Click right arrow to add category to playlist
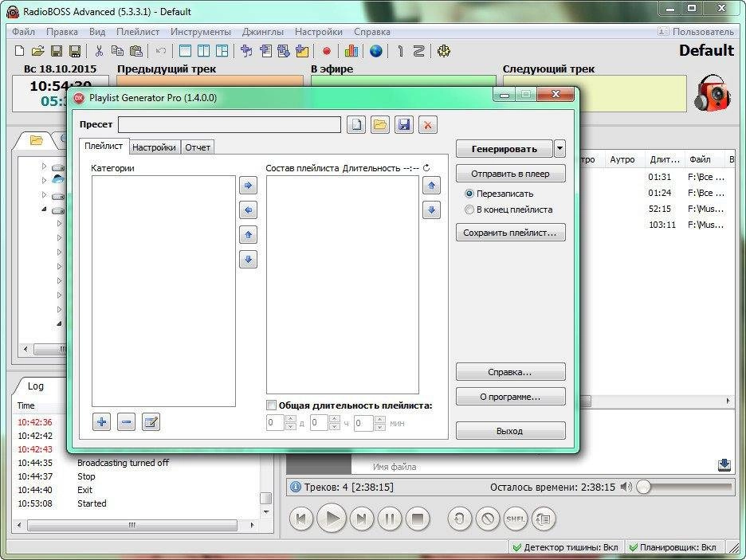 point(248,186)
